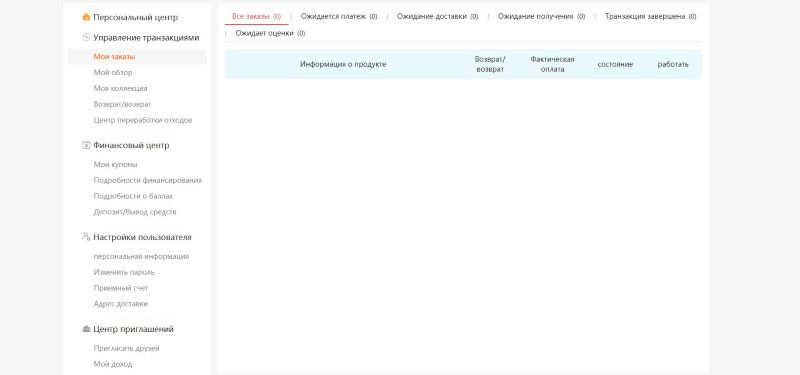
Task: Open Депозит/Вывод средств
Action: tap(135, 212)
